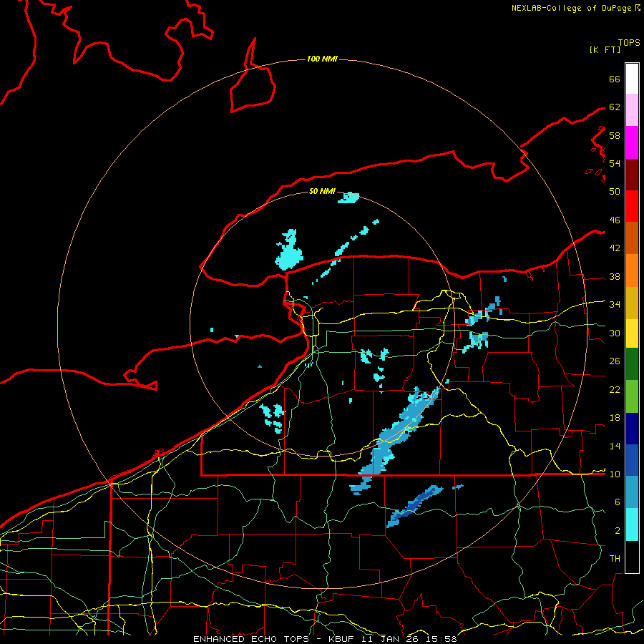644x644 pixels.
Task: Click the legend value 46
Action: pos(615,220)
